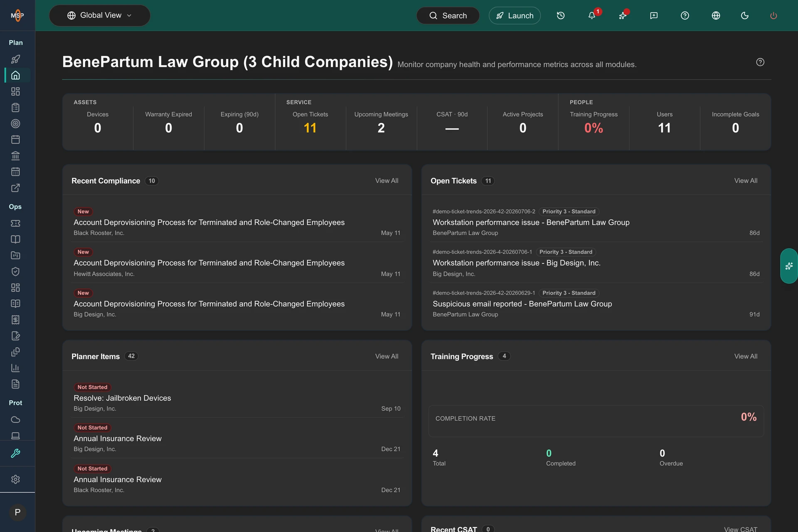The width and height of the screenshot is (798, 532).
Task: Open Hewitt Associates deprovisioning compliance item
Action: [x=237, y=263]
